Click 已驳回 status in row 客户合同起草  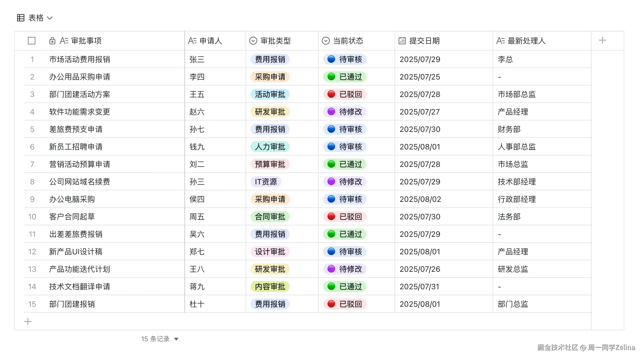click(x=345, y=217)
